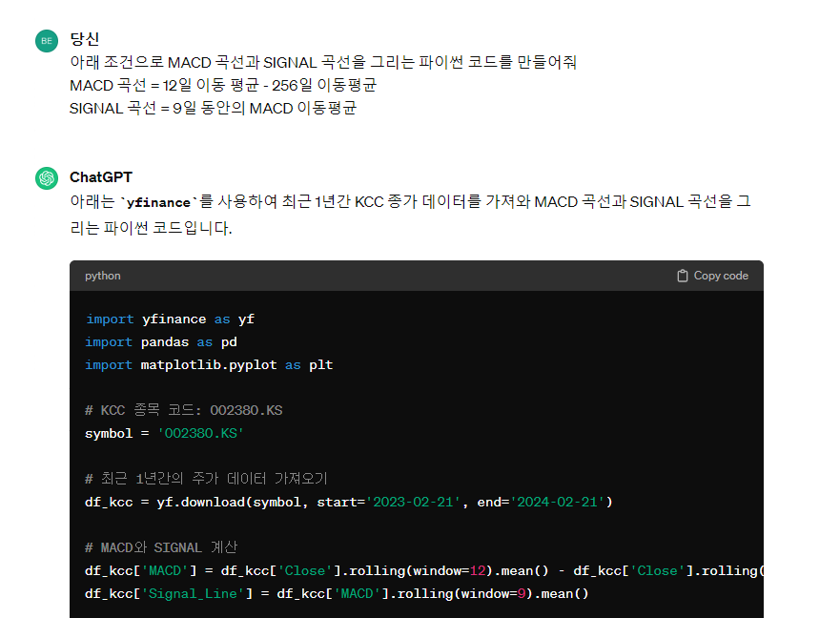Click the user message line 'MACD 곡선 = 12일 이동 평균'
840x618 pixels.
[x=223, y=85]
